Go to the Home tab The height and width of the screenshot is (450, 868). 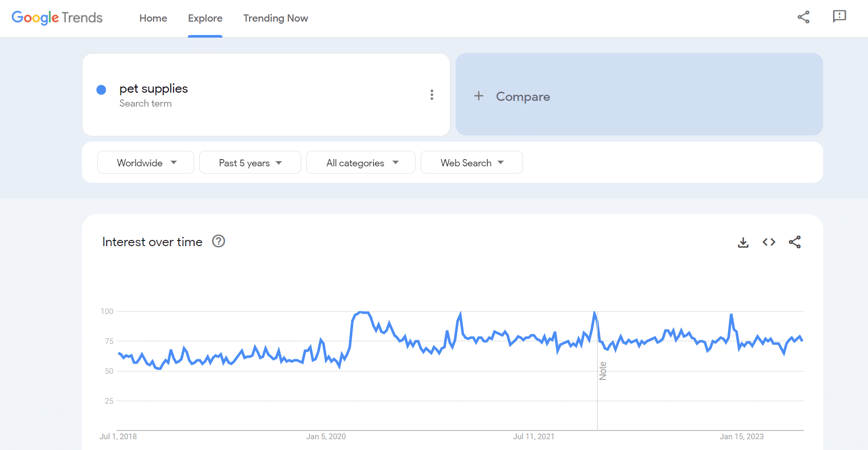153,19
